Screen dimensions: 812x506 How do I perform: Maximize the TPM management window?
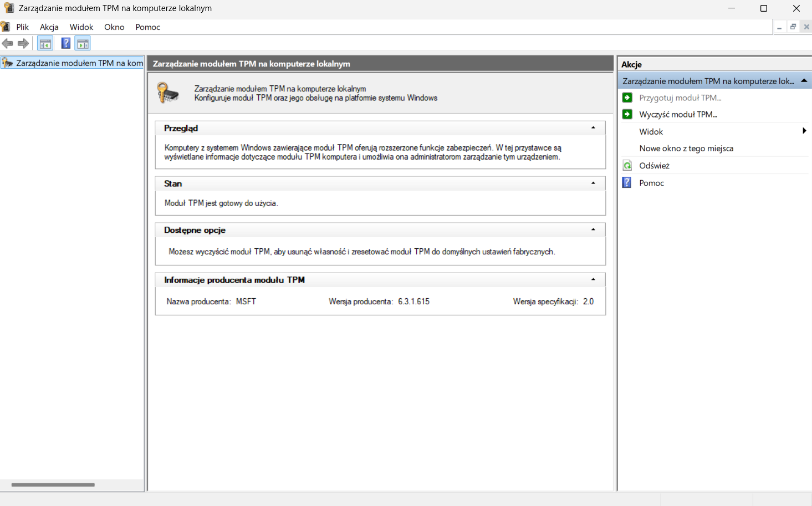pyautogui.click(x=764, y=8)
